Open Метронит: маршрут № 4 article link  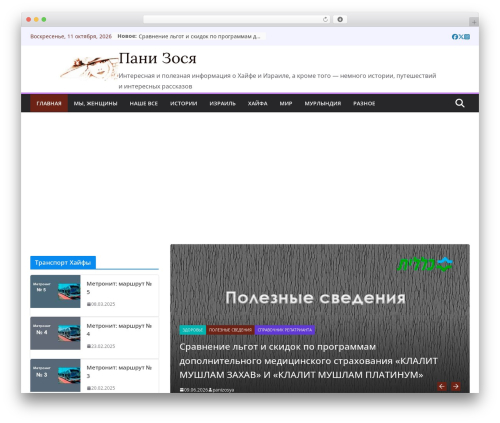tap(119, 330)
